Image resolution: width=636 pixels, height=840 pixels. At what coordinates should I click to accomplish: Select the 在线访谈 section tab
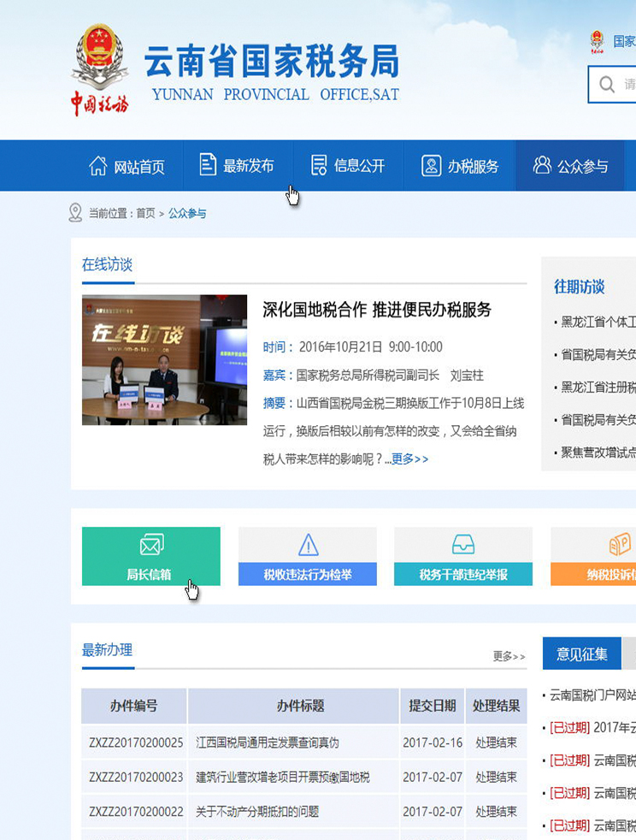click(107, 265)
